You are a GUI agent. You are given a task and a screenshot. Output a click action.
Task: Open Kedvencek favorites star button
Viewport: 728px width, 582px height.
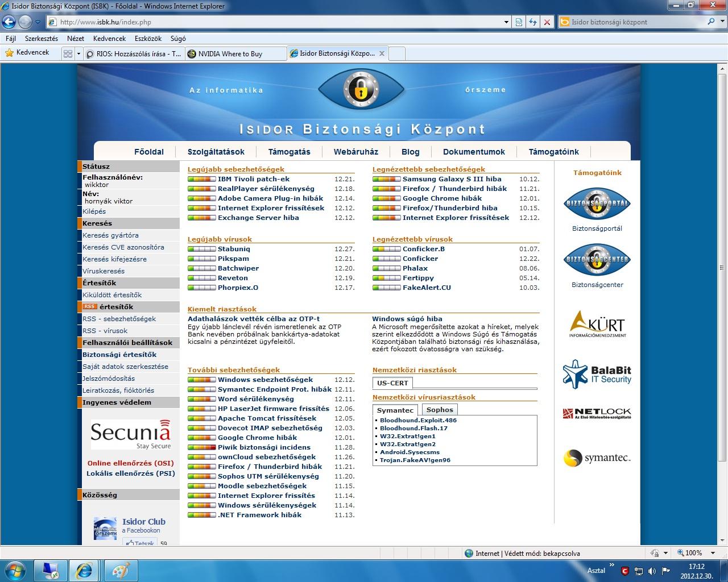(x=27, y=52)
